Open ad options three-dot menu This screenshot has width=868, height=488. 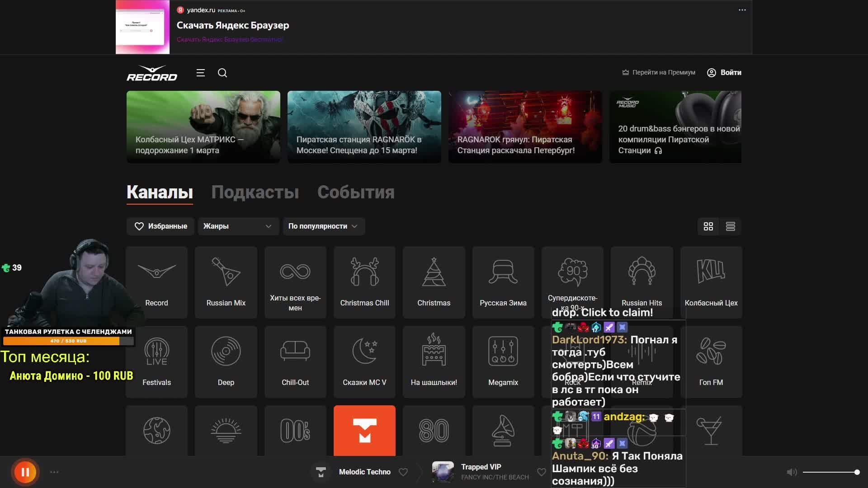(x=742, y=10)
